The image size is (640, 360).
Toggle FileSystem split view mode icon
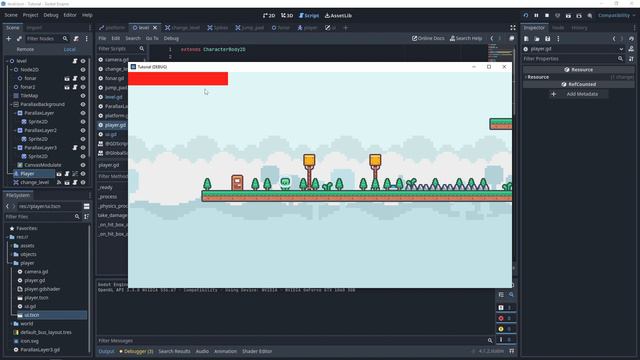coord(87,206)
